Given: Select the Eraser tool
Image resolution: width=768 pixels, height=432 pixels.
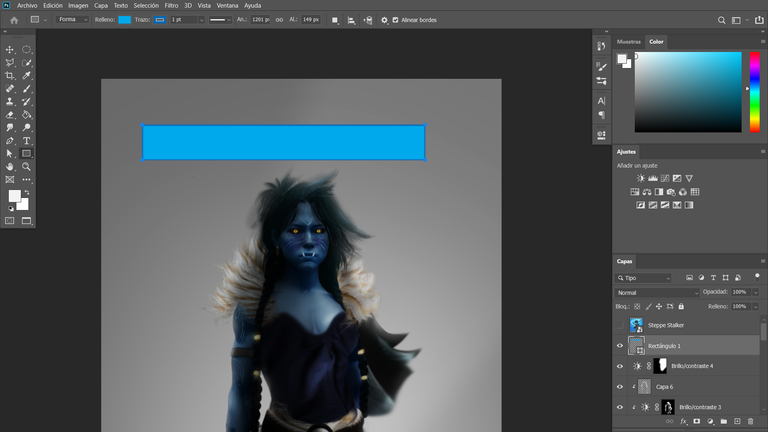Looking at the screenshot, I should (10, 115).
